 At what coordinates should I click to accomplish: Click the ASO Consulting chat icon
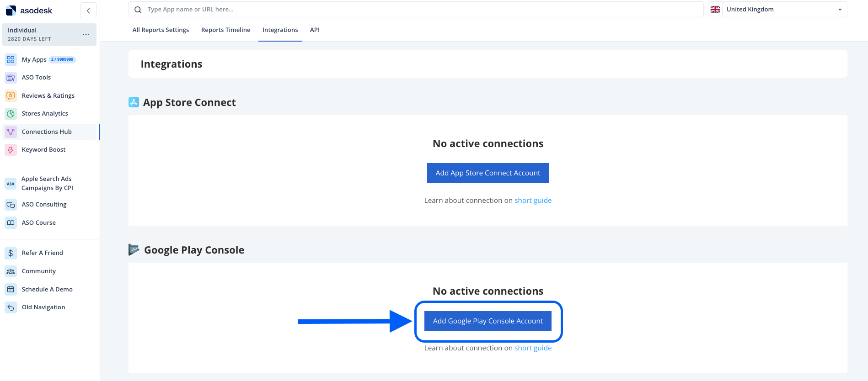point(11,205)
